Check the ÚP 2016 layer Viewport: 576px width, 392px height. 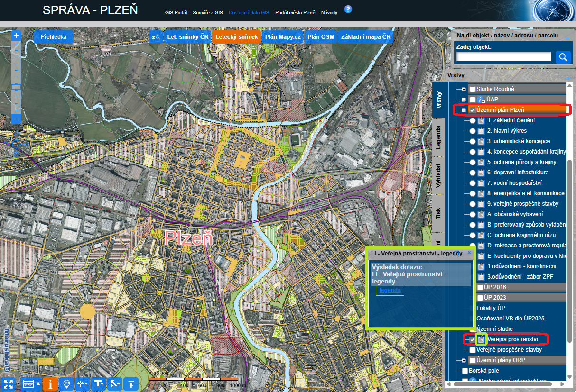coord(480,287)
